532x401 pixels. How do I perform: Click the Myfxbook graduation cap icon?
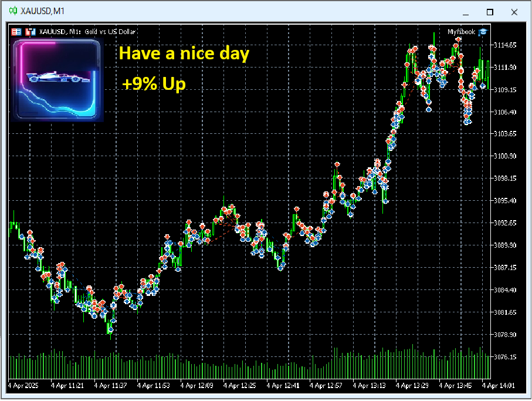[483, 32]
